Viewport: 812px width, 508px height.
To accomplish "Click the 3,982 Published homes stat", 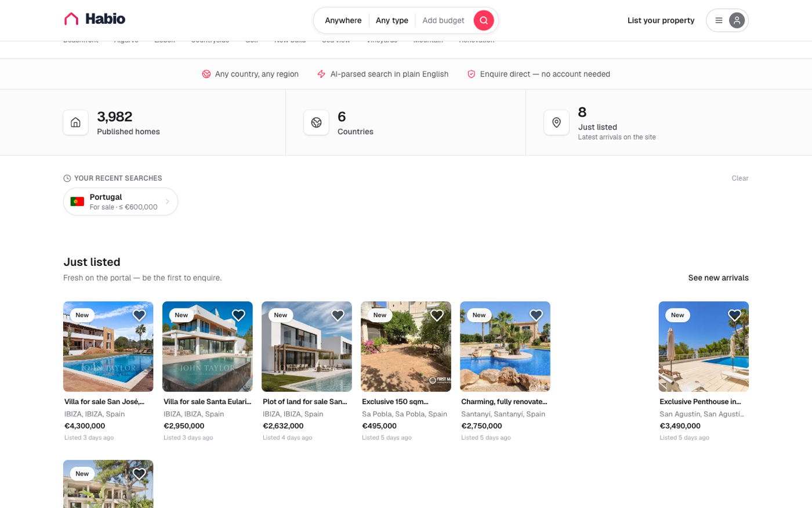I will coord(128,123).
